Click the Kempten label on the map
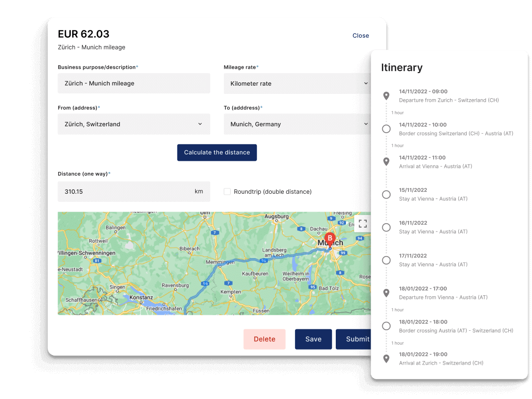 pos(231,292)
